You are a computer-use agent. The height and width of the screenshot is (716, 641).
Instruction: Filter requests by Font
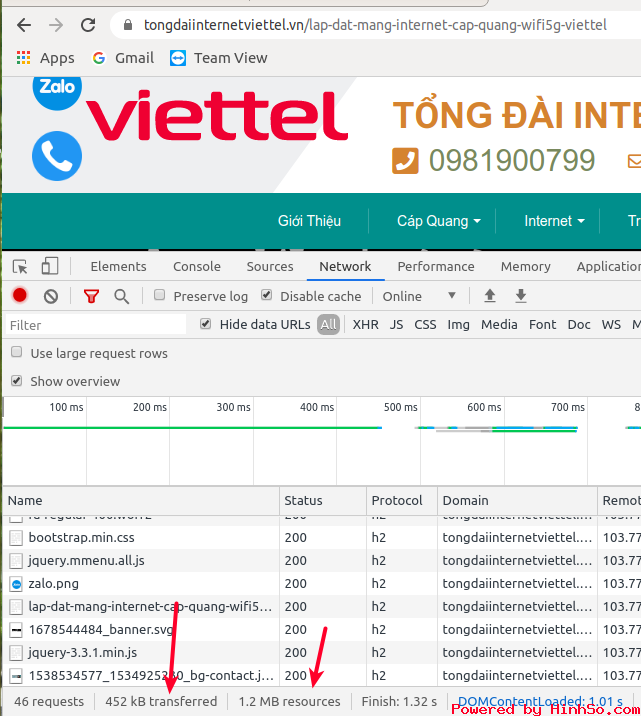click(542, 324)
